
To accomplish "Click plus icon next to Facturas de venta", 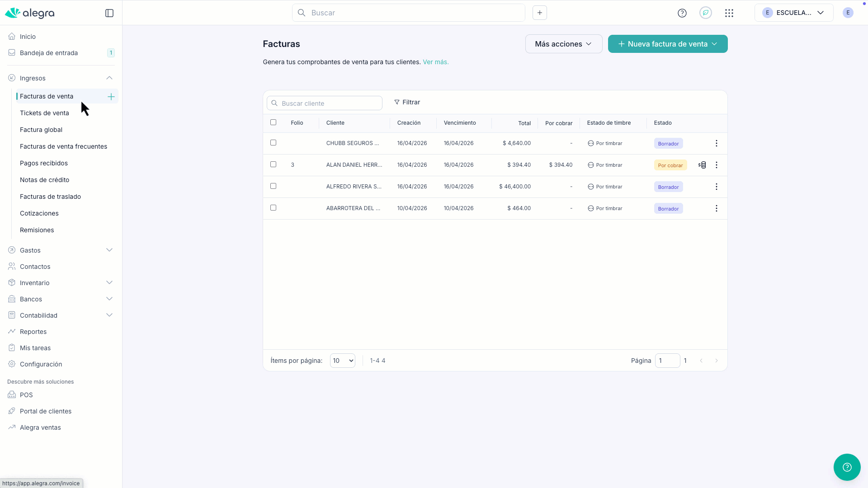I will 111,96.
